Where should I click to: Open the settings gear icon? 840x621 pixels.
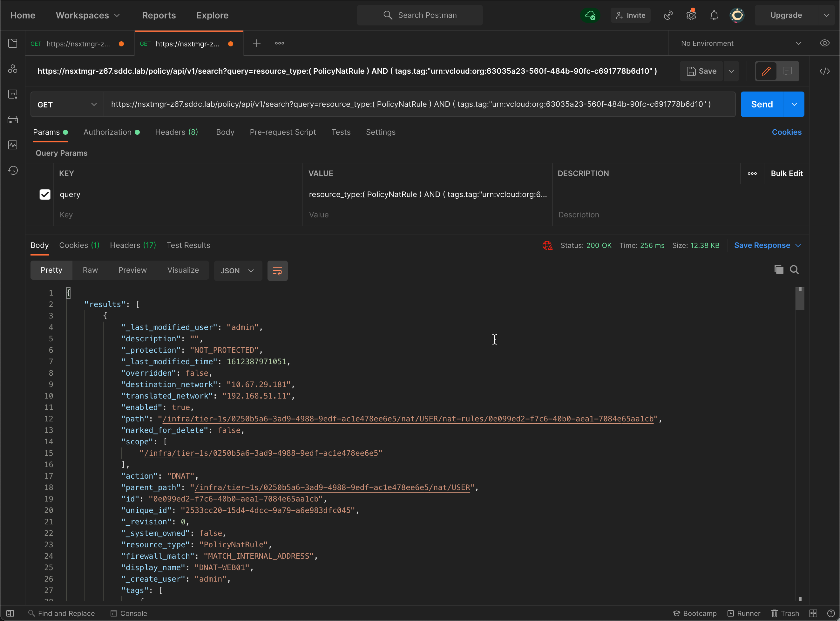(691, 15)
